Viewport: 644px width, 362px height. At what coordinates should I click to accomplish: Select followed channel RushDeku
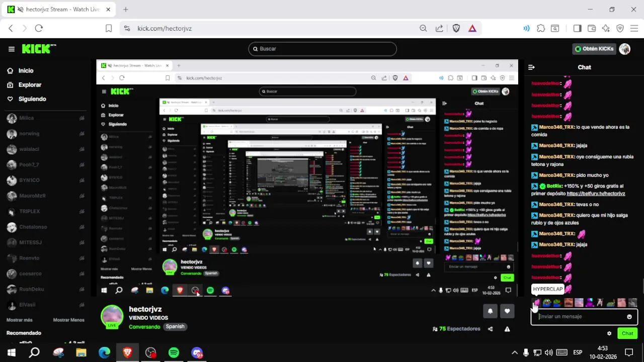pyautogui.click(x=45, y=290)
